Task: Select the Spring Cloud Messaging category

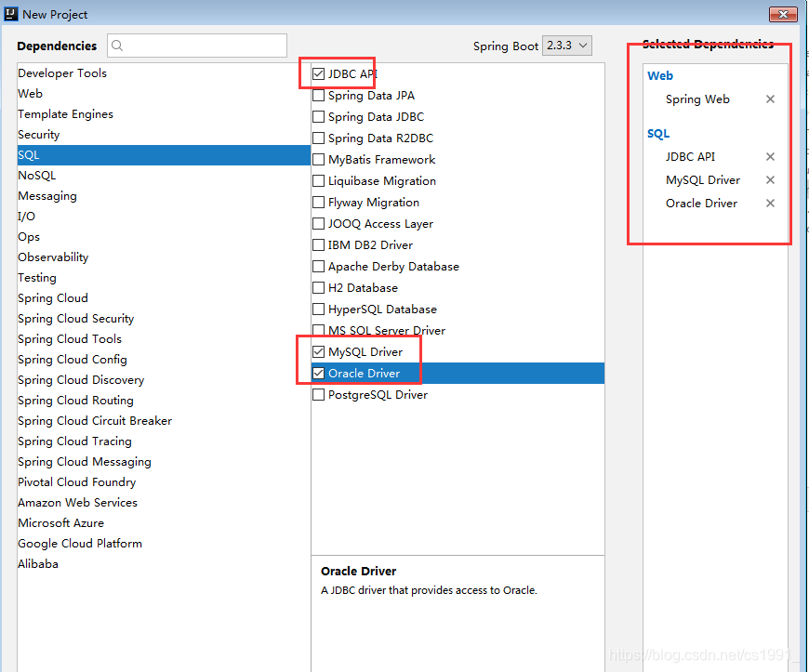Action: [x=164, y=462]
